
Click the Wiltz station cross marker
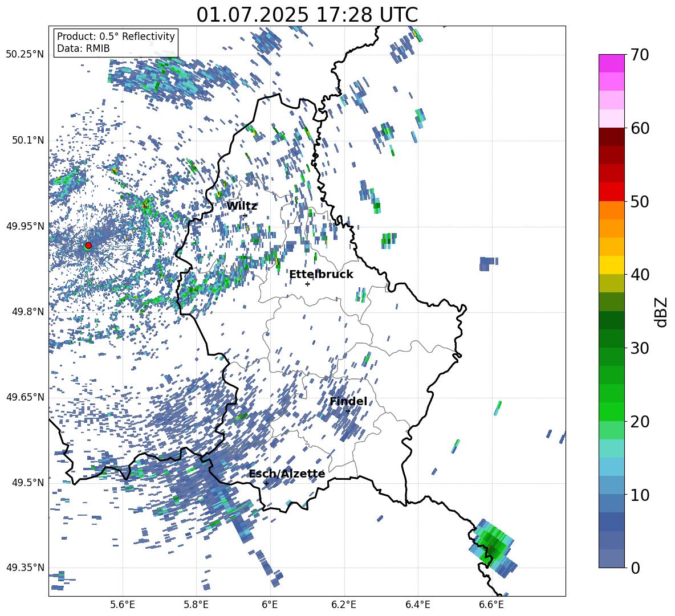(245, 215)
